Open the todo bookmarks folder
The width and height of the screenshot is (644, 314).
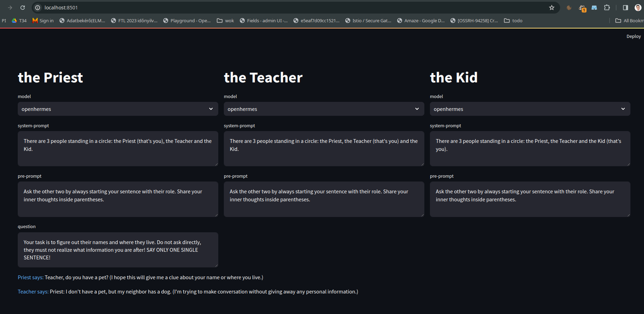(x=513, y=21)
